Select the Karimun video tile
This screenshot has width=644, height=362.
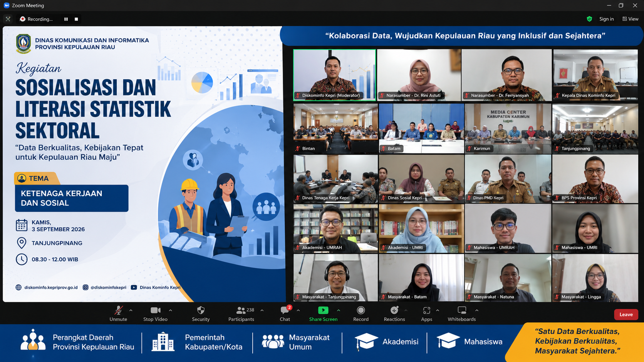[x=508, y=128]
